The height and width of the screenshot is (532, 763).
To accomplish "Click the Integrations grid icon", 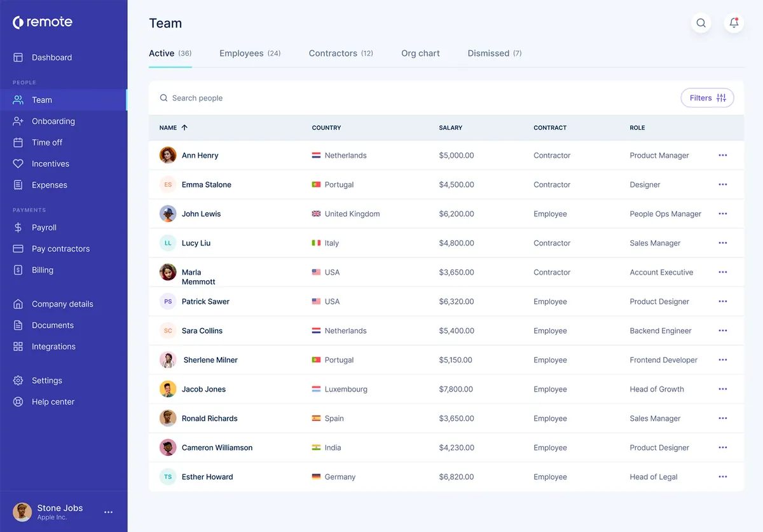I will point(18,346).
